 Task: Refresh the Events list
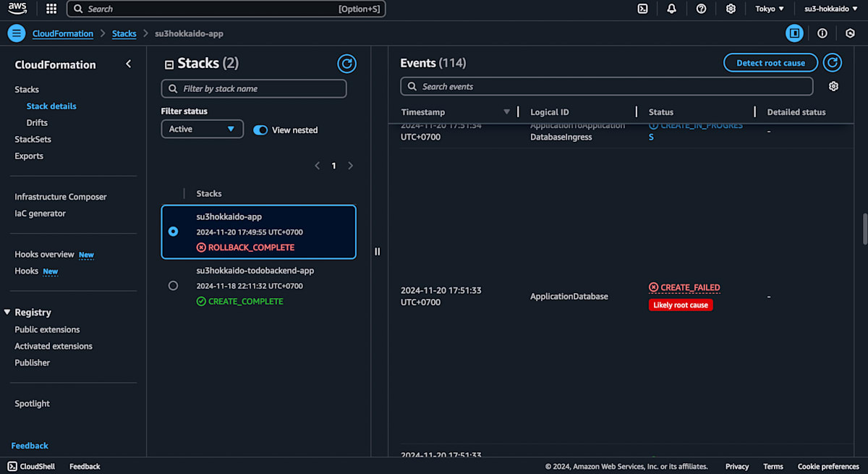click(x=833, y=63)
